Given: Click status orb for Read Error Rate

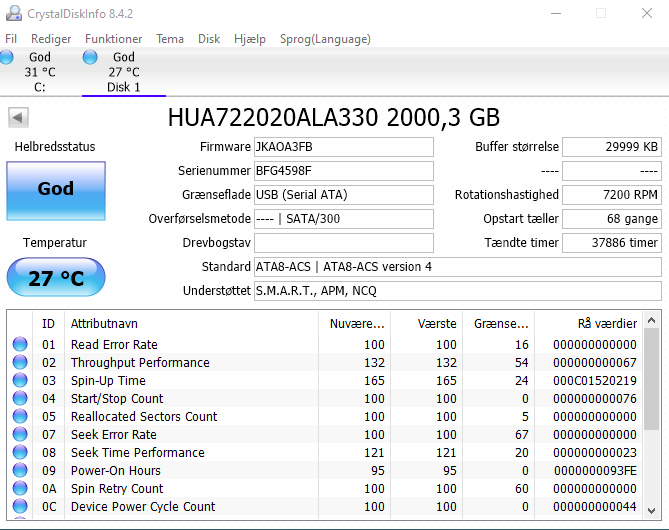Looking at the screenshot, I should click(x=20, y=344).
